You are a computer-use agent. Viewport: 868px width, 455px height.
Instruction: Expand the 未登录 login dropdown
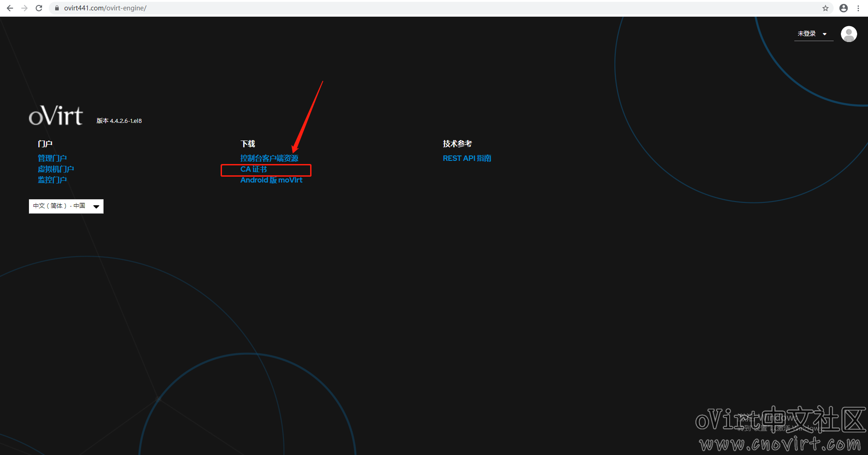[813, 34]
